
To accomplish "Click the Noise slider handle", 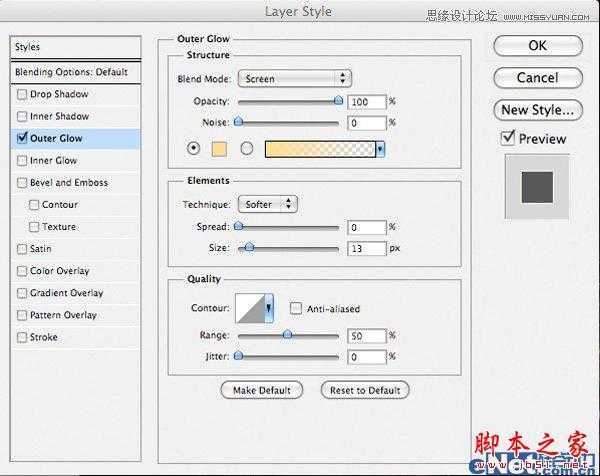I will click(x=239, y=121).
